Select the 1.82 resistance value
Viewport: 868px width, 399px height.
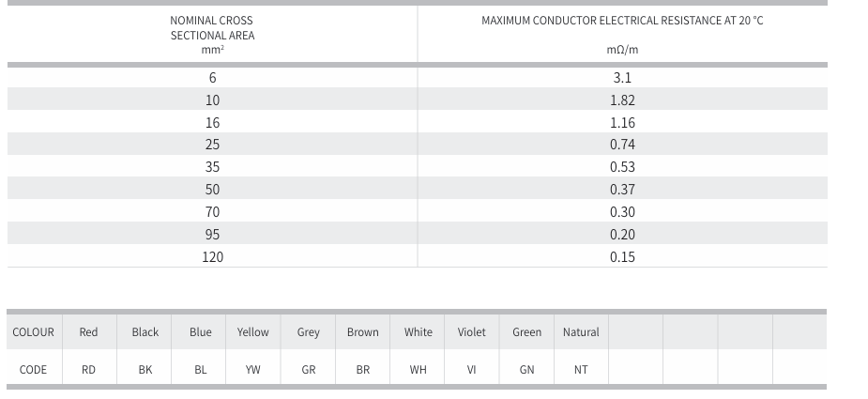[622, 100]
